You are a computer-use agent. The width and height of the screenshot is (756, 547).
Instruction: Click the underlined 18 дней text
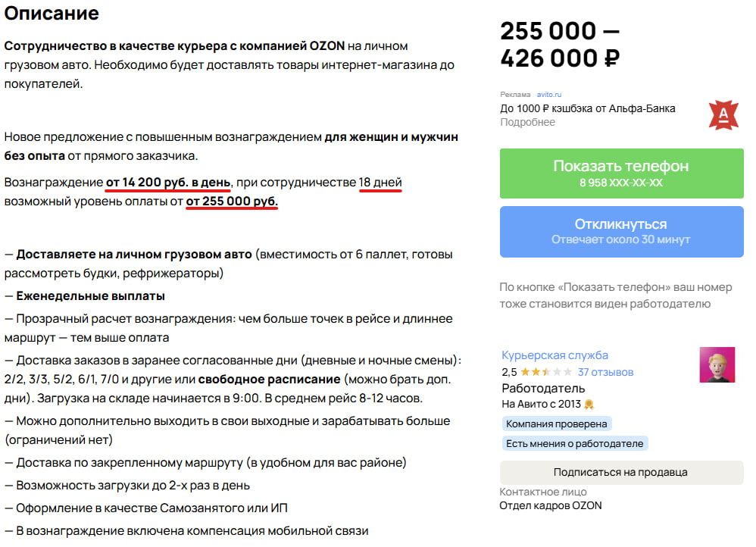pos(380,183)
